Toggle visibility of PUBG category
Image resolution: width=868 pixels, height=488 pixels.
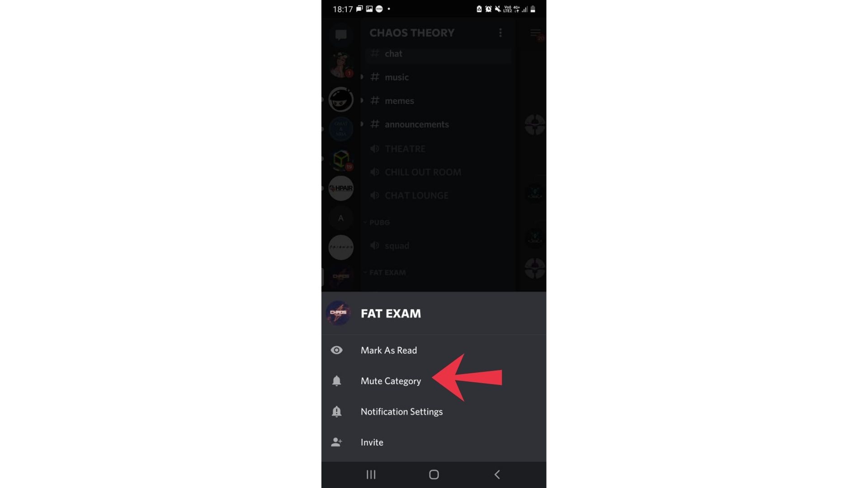point(365,222)
